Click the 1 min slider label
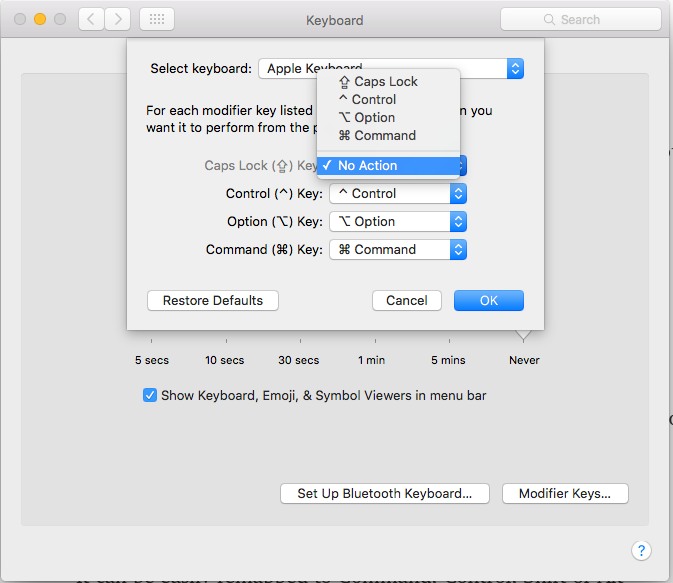 click(x=372, y=360)
